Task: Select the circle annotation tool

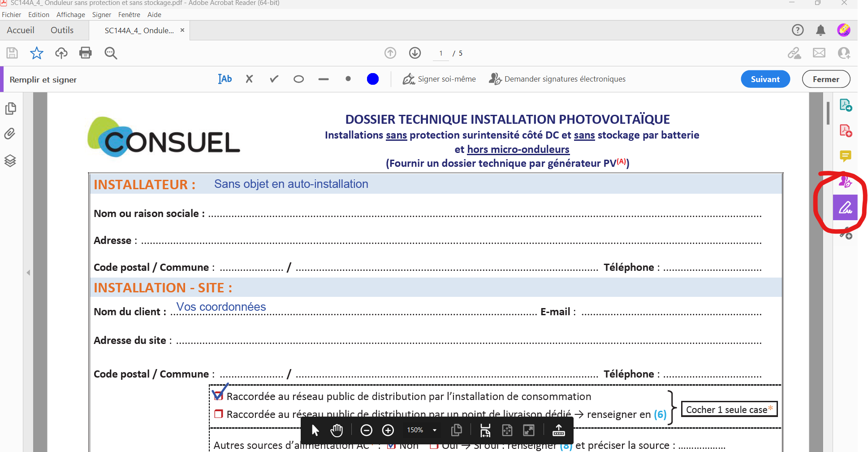Action: pyautogui.click(x=298, y=79)
